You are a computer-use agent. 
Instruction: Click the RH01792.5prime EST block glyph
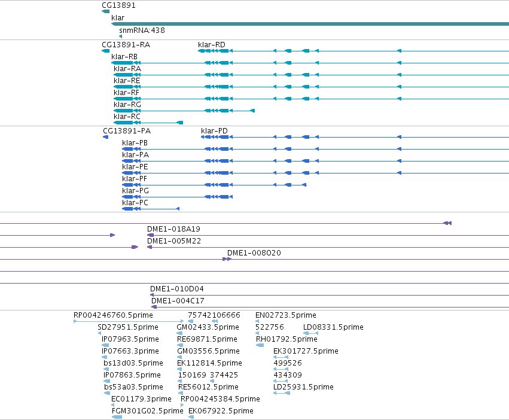[260, 345]
